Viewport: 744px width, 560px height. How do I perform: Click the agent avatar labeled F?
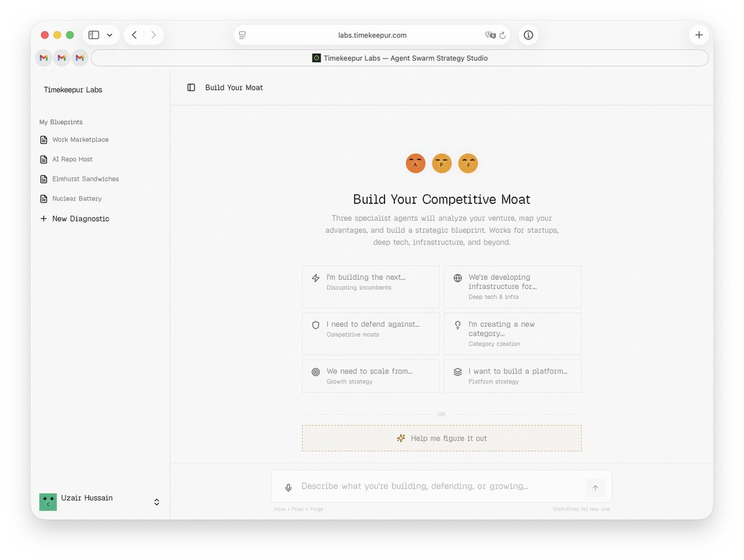point(468,163)
